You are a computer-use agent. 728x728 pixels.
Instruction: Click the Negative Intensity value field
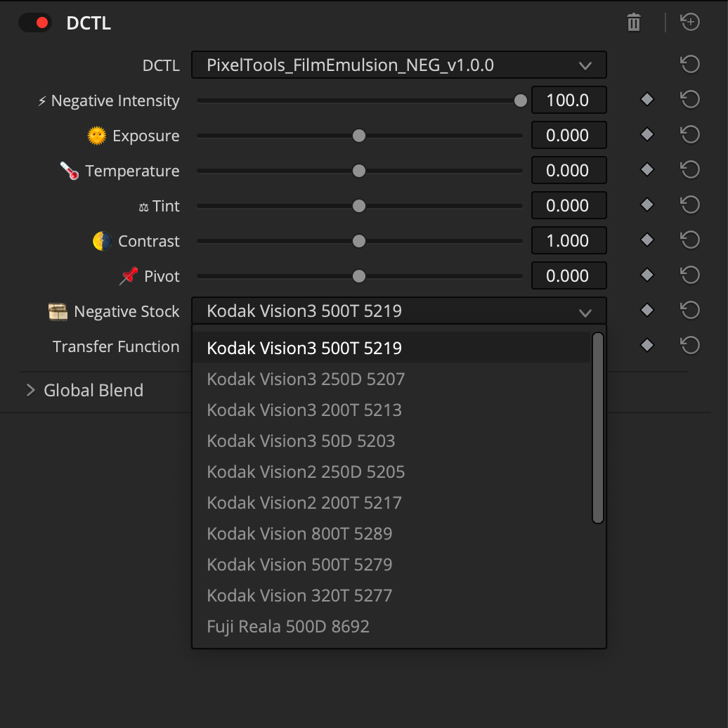pos(569,100)
